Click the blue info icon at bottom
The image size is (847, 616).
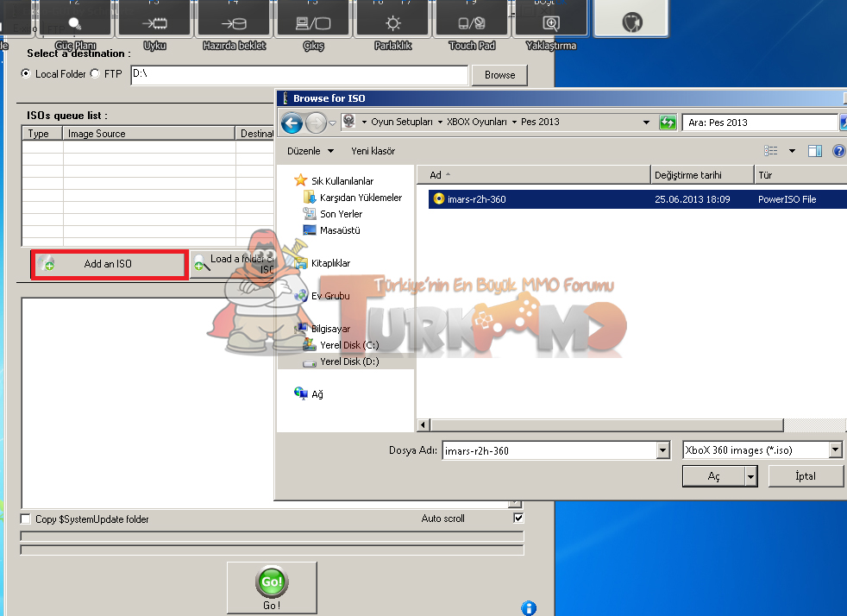pos(529,608)
